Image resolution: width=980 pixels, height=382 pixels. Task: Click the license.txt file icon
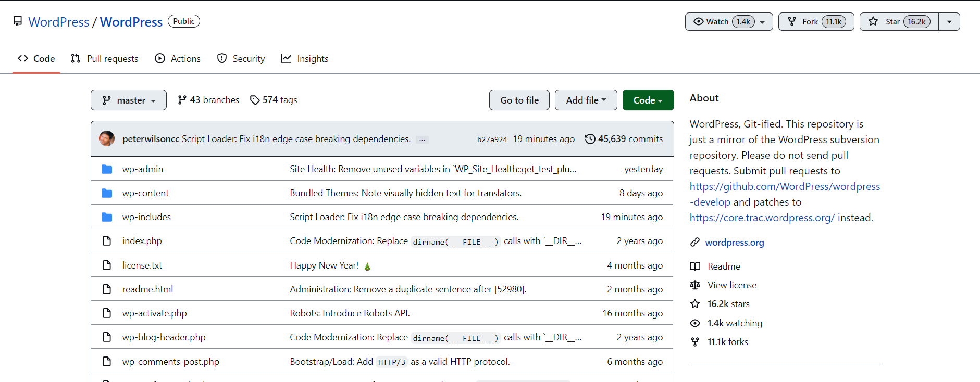coord(107,265)
